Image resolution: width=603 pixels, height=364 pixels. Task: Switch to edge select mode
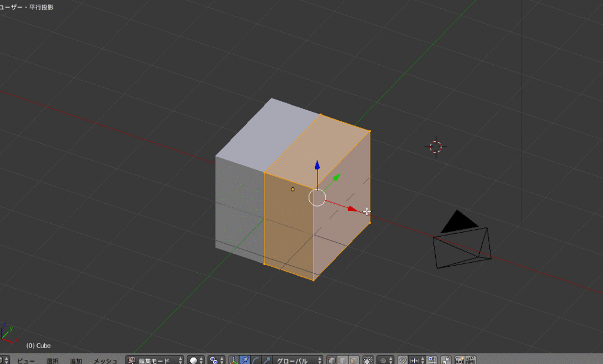point(342,360)
